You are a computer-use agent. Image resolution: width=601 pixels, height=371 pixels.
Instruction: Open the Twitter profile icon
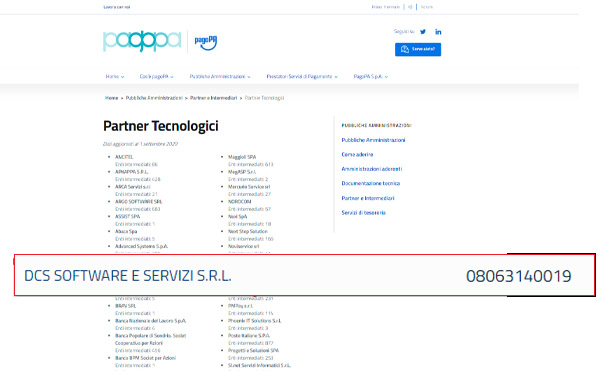[423, 32]
